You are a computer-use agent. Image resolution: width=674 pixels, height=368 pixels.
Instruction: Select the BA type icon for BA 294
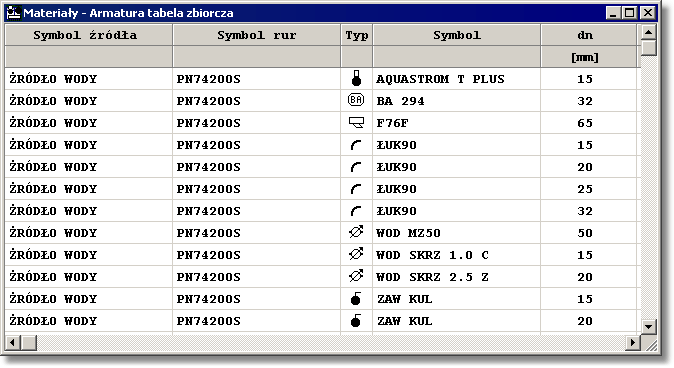click(356, 100)
